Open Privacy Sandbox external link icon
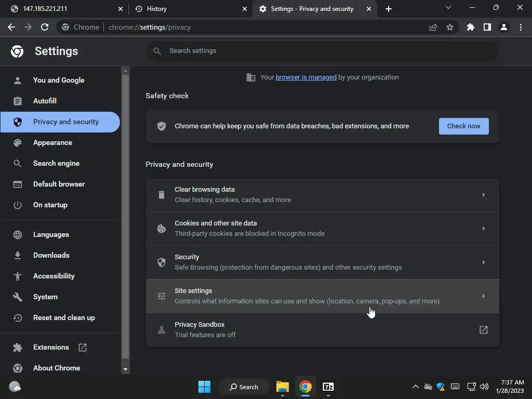 (x=484, y=330)
